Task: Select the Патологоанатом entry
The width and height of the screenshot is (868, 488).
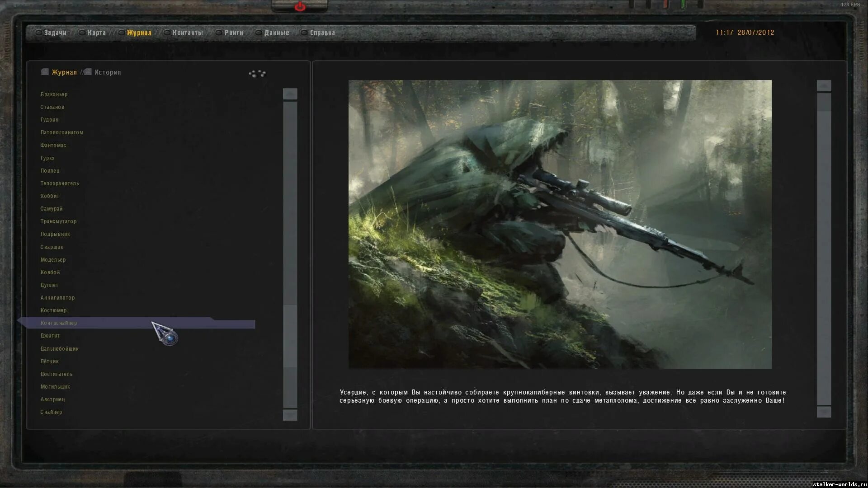Action: pos(62,132)
